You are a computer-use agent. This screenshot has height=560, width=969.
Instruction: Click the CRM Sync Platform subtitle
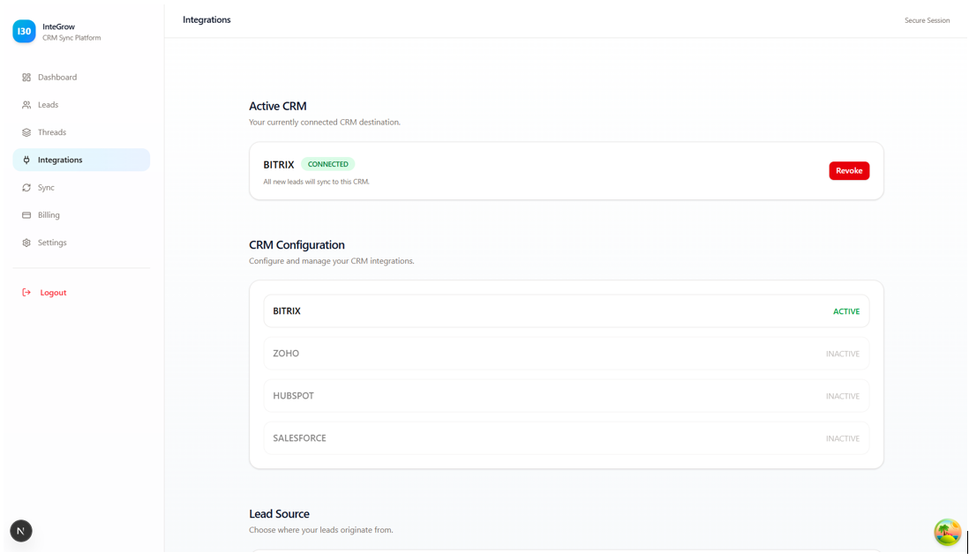pyautogui.click(x=71, y=38)
